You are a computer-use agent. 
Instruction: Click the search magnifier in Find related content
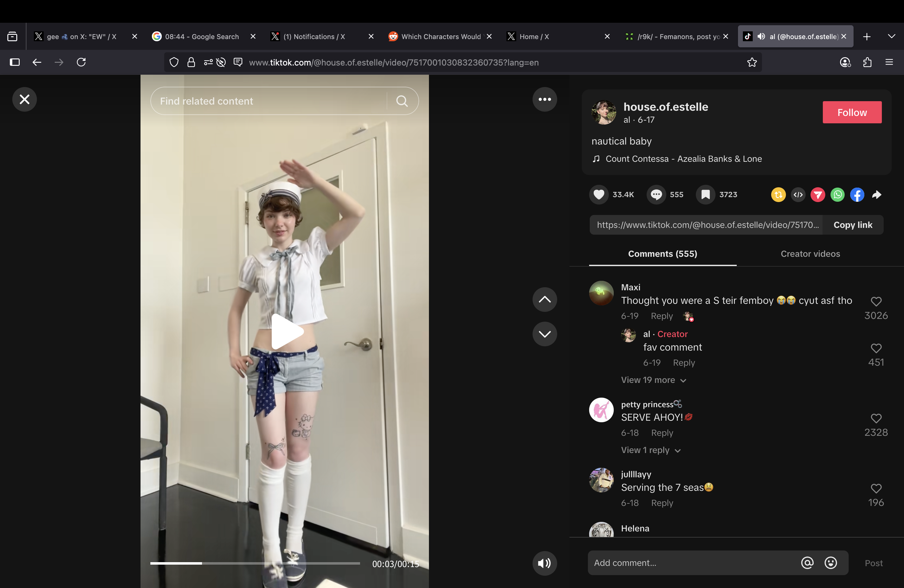(402, 101)
